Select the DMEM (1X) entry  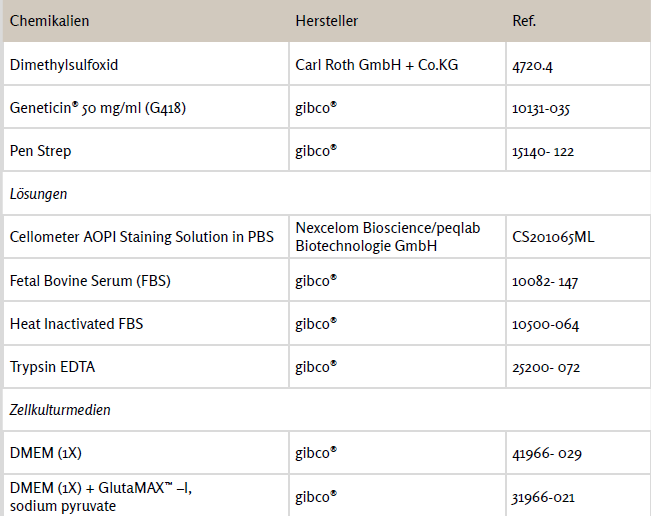click(x=47, y=453)
